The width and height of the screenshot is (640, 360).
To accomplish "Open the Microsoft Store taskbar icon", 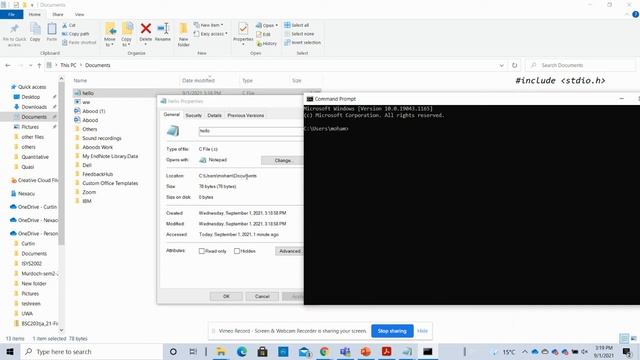I will point(262,351).
